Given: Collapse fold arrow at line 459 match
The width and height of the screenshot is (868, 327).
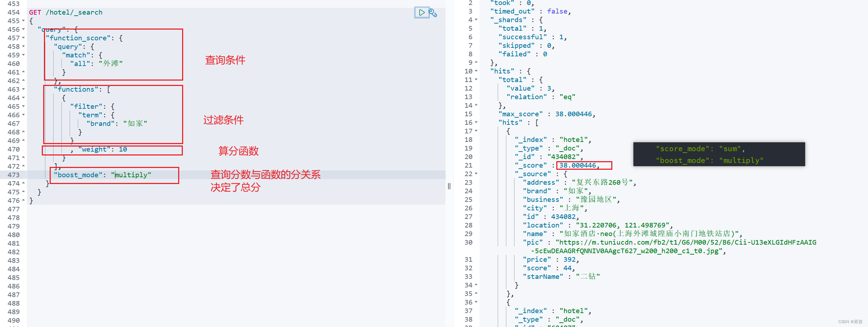Looking at the screenshot, I should 24,55.
